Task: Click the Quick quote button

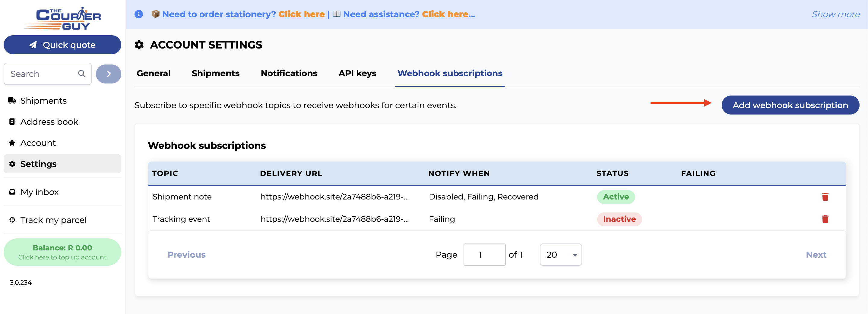Action: (62, 45)
